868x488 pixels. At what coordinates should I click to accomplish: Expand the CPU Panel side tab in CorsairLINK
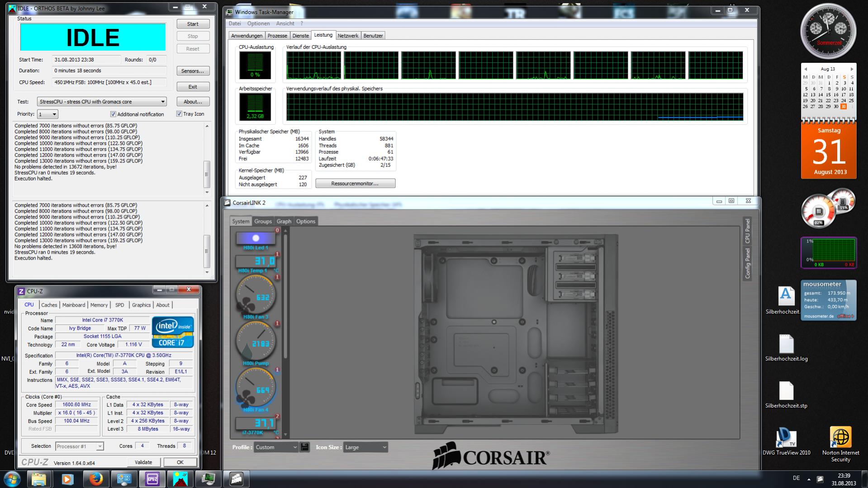(748, 231)
